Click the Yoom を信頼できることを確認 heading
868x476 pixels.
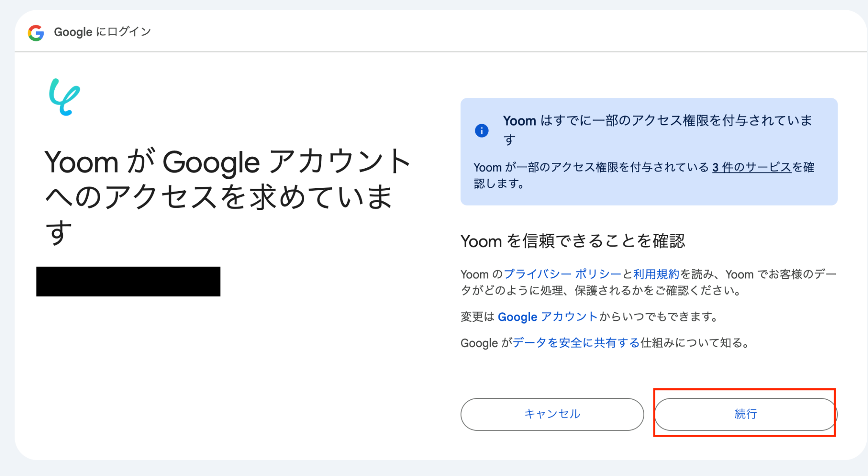pos(573,241)
